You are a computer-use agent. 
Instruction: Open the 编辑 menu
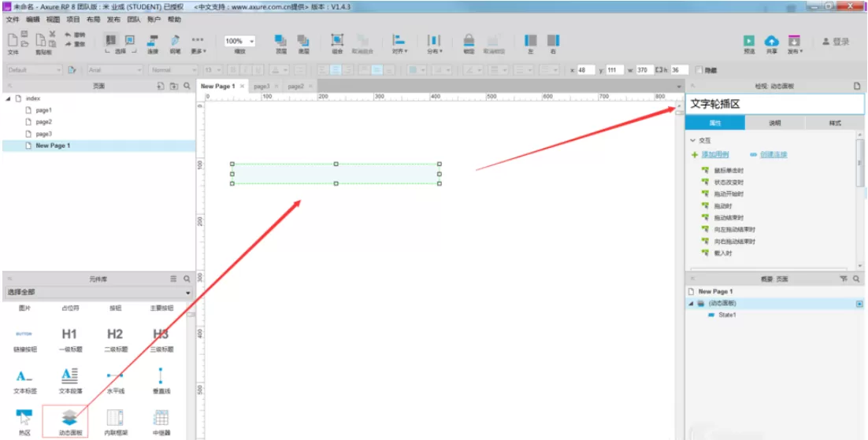coord(32,20)
